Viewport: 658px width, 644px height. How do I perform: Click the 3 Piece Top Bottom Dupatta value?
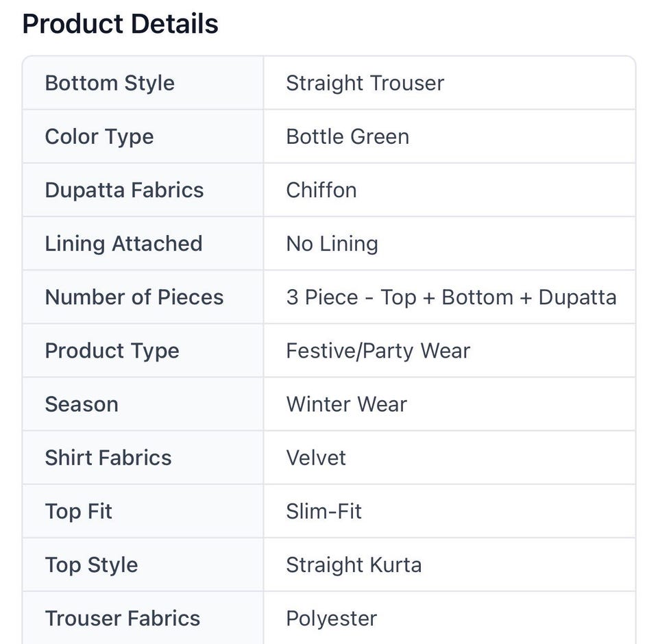pyautogui.click(x=452, y=297)
